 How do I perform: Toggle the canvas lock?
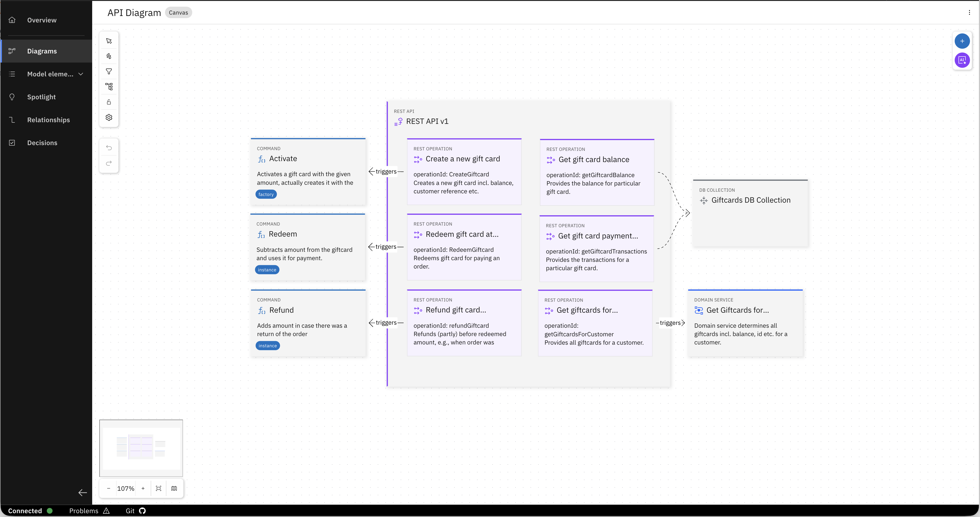pyautogui.click(x=109, y=102)
